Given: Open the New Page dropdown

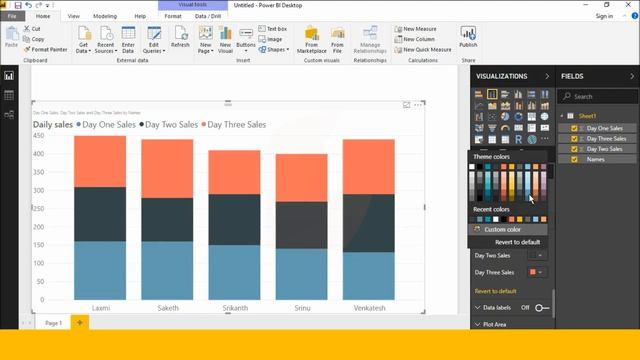Looking at the screenshot, I should click(205, 40).
